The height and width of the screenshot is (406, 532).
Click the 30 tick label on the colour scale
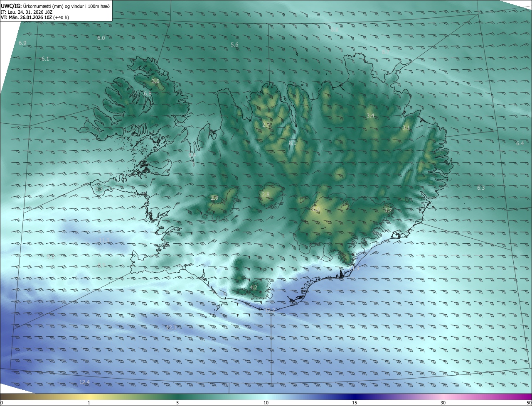point(443,403)
